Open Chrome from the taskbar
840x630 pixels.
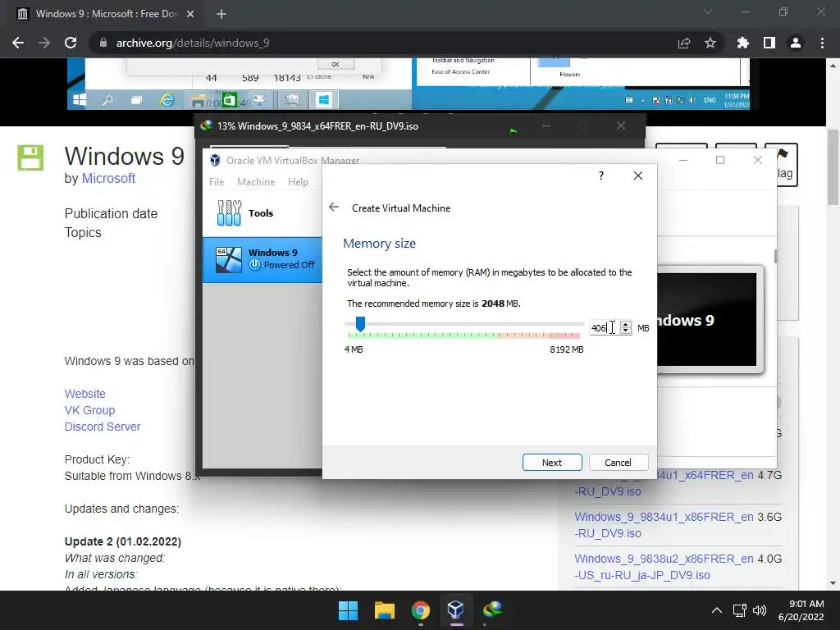[421, 610]
